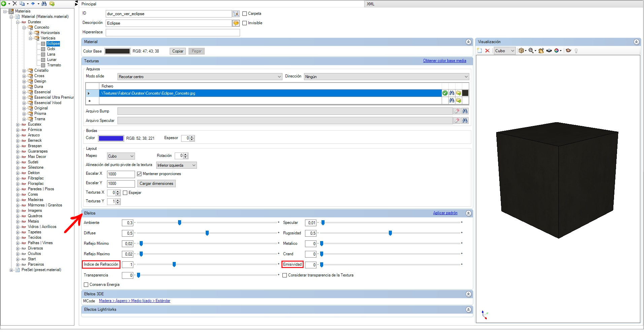The width and height of the screenshot is (644, 332).
Task: Uncheck Mantener proporciones checkbox
Action: point(139,174)
